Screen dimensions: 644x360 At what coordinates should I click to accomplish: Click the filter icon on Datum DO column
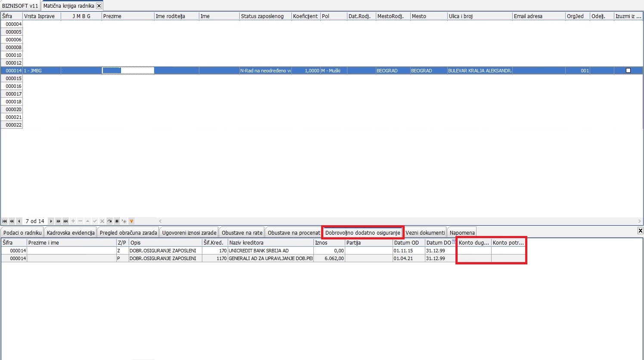(x=454, y=242)
